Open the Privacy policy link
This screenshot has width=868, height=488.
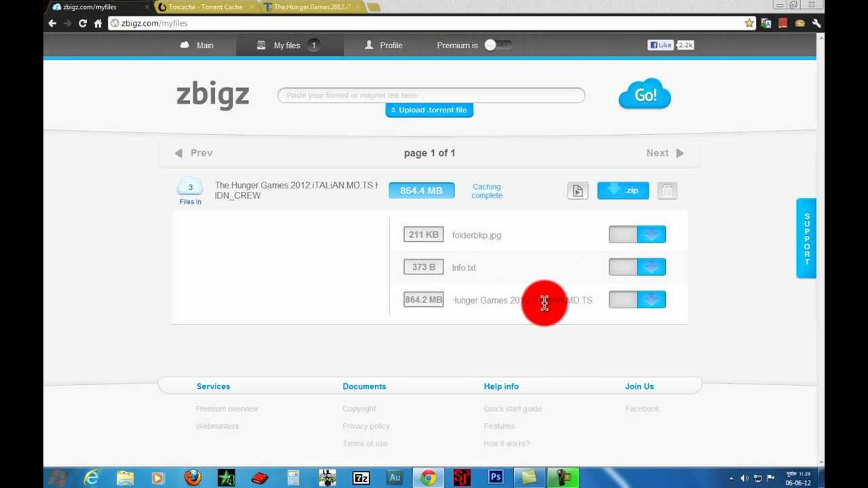(x=366, y=426)
